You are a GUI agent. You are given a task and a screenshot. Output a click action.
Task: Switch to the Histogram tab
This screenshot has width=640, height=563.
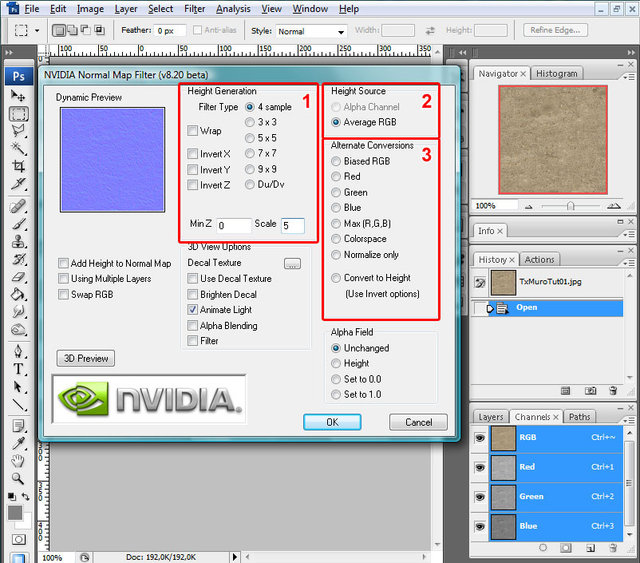pos(556,73)
